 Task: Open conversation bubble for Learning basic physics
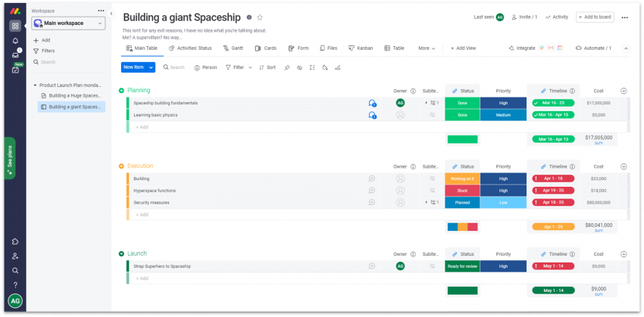coord(372,115)
